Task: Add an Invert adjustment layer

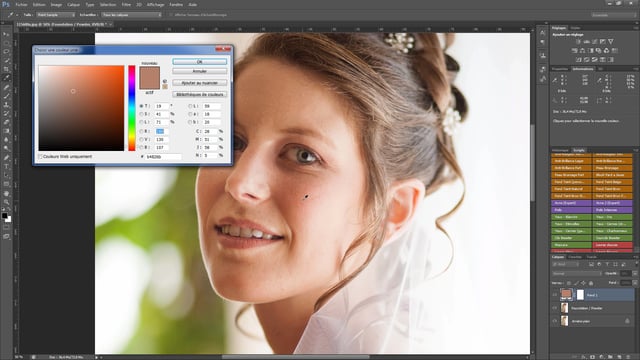Action: click(578, 60)
